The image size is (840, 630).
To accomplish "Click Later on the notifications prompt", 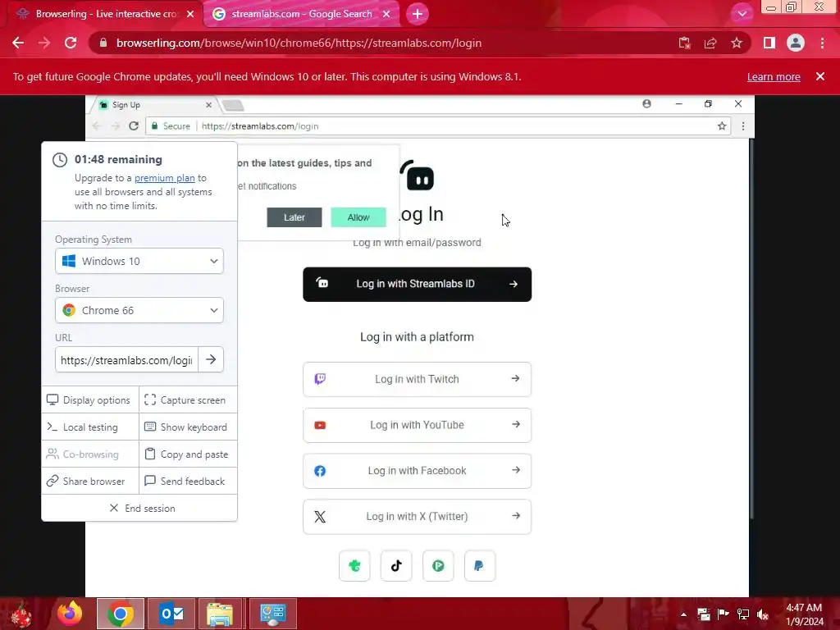I will 294,217.
